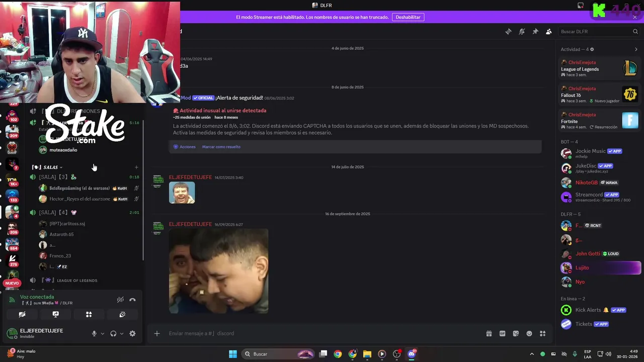Viewport: 644px width, 362px height.
Task: Open user settings gear
Action: [132, 333]
